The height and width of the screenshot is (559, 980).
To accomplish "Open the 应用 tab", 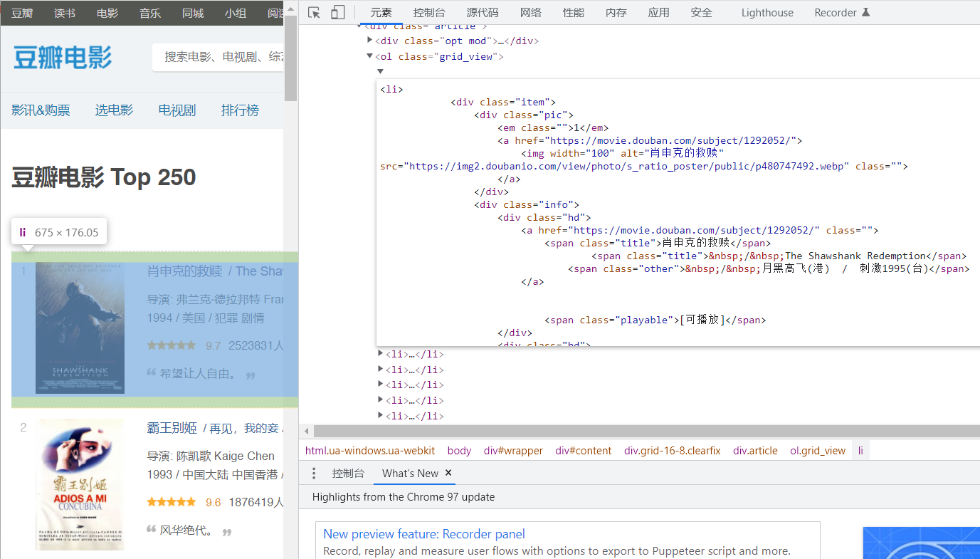I will [658, 12].
